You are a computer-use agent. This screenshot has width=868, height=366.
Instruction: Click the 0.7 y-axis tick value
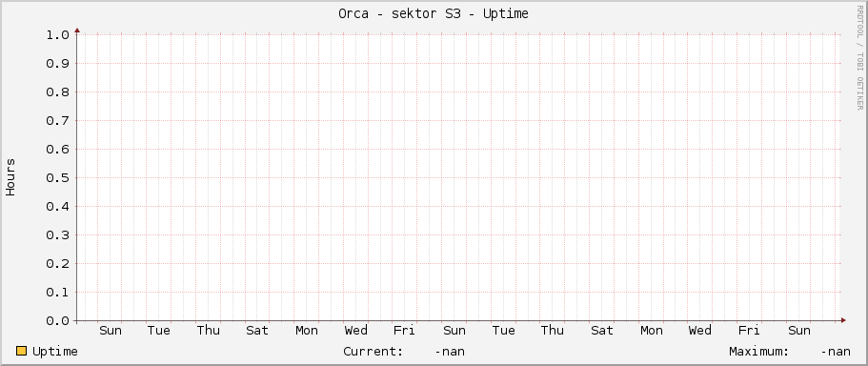pyautogui.click(x=57, y=121)
